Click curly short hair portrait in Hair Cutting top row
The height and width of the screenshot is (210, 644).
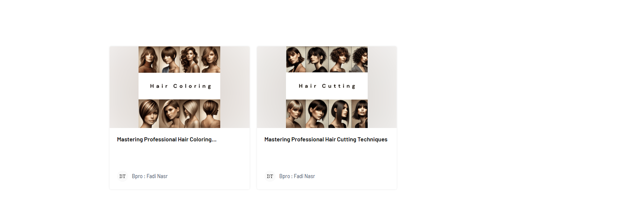click(x=340, y=59)
